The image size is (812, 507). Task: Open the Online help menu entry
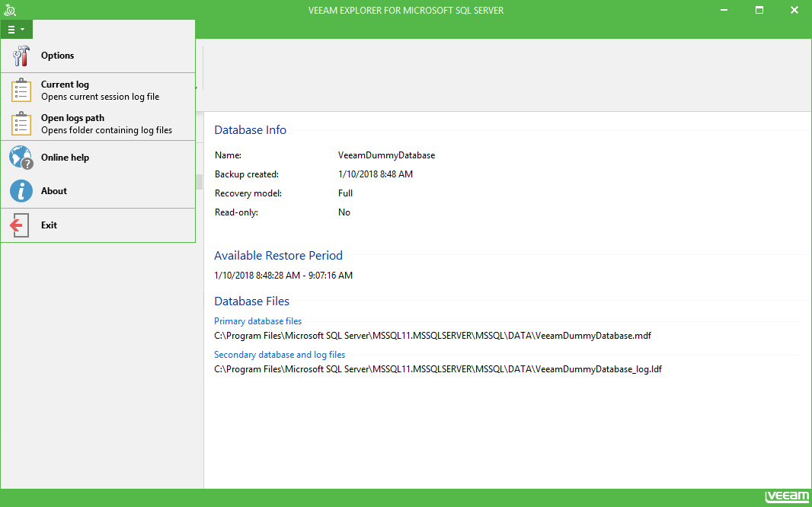pyautogui.click(x=98, y=158)
